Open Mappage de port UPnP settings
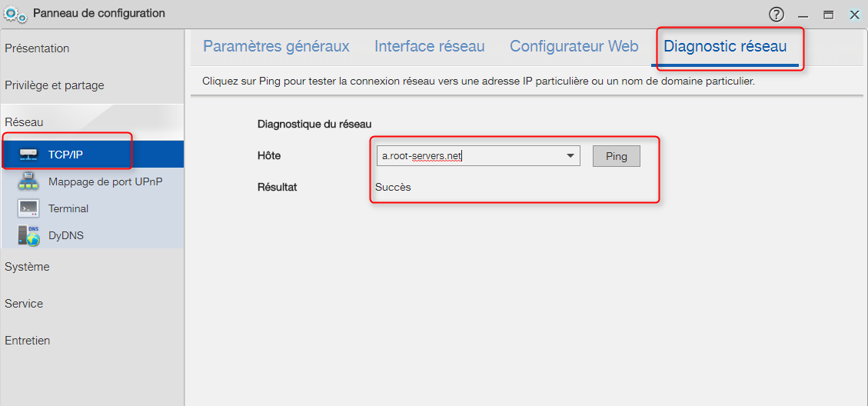The width and height of the screenshot is (868, 406). click(x=92, y=181)
